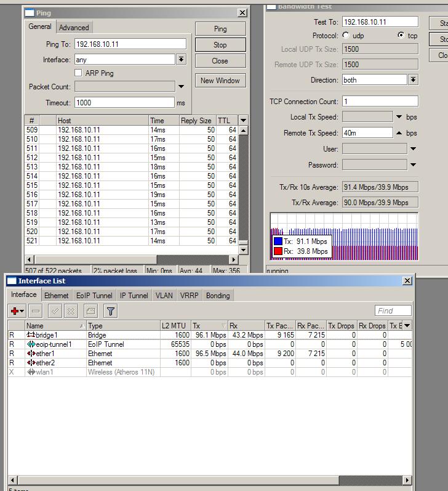Click the Comment toolbar icon

(x=90, y=311)
